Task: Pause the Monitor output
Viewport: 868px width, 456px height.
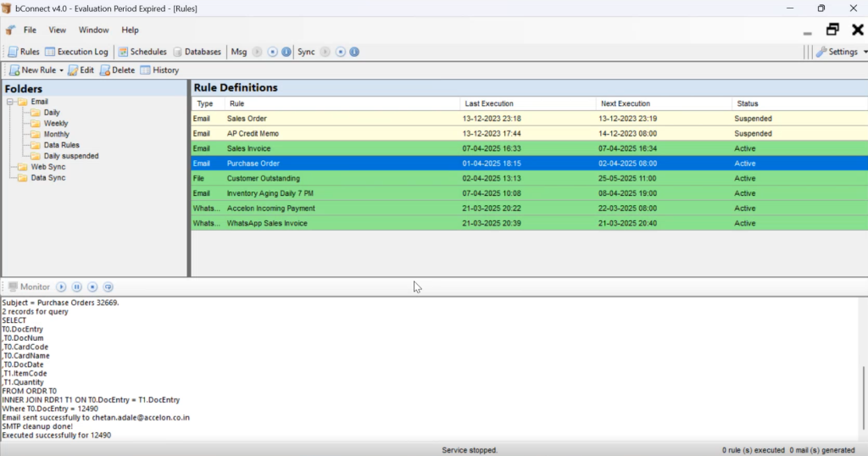Action: click(77, 286)
